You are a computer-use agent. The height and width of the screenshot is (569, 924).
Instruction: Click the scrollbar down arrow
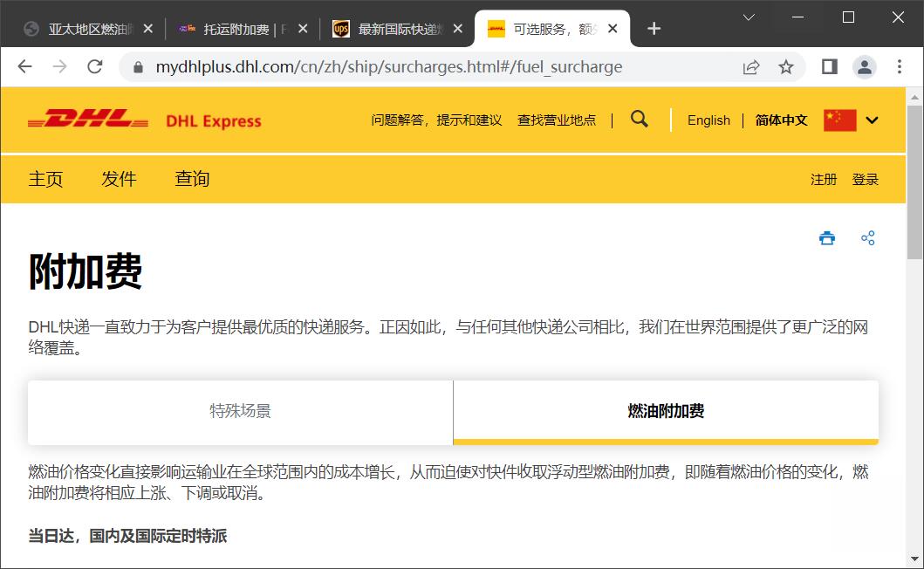914,559
